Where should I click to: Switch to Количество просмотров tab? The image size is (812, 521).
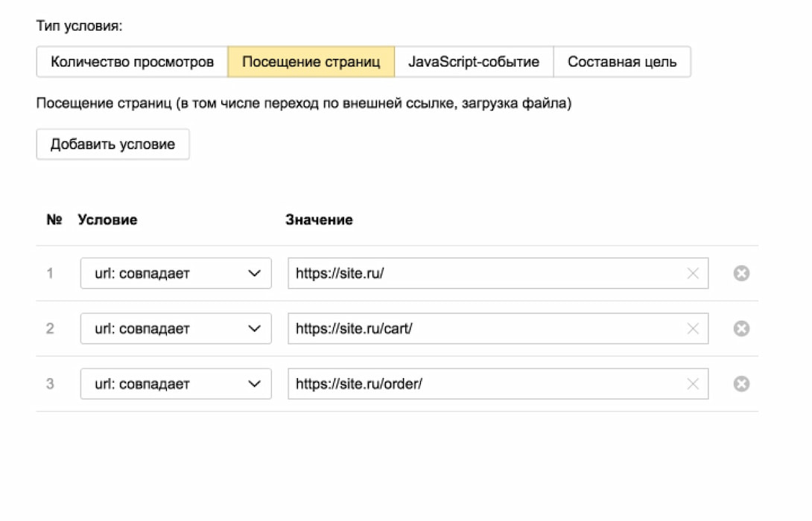pos(132,62)
